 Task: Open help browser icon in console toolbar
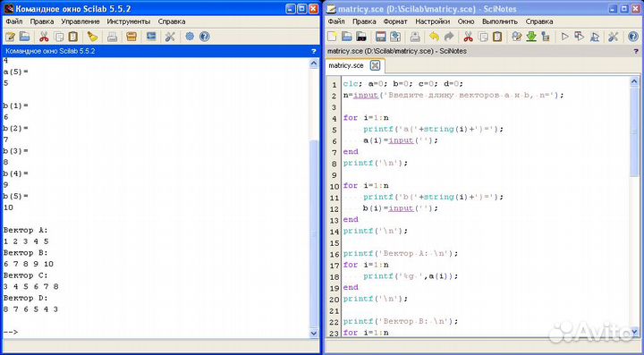[x=204, y=37]
